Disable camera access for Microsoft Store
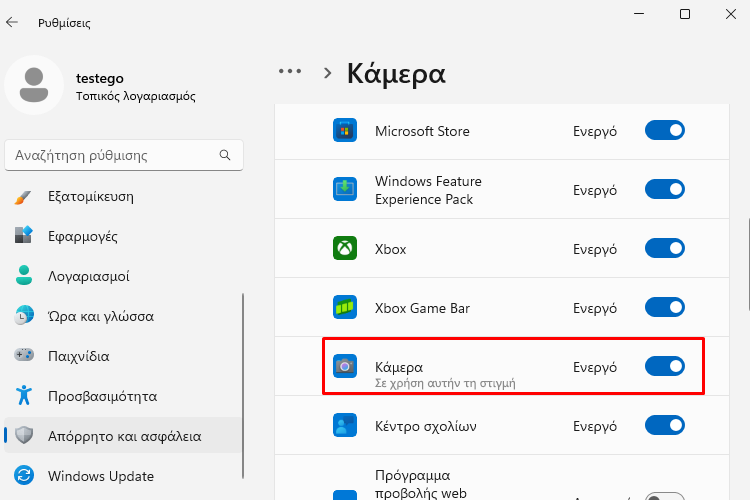The image size is (750, 500). pos(665,131)
